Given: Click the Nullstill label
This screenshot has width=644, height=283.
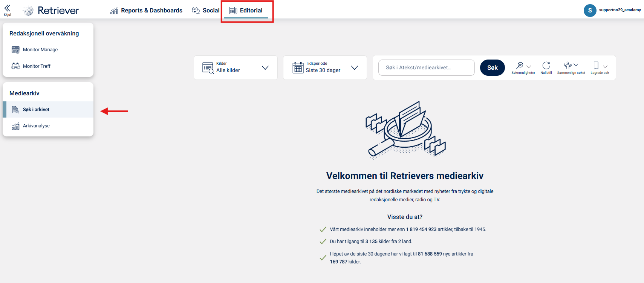Looking at the screenshot, I should (x=546, y=73).
